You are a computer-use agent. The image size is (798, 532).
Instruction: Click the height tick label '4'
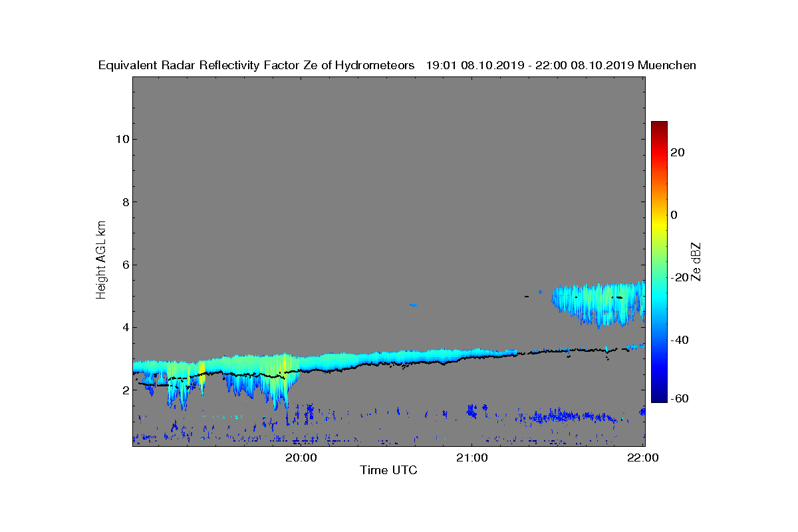point(124,327)
